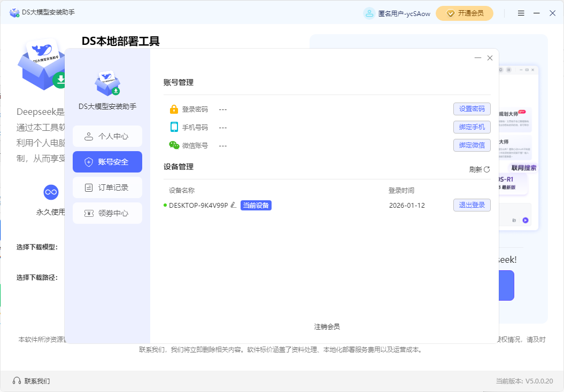564x392 pixels.
Task: Switch to 订单记录 tab
Action: click(107, 187)
